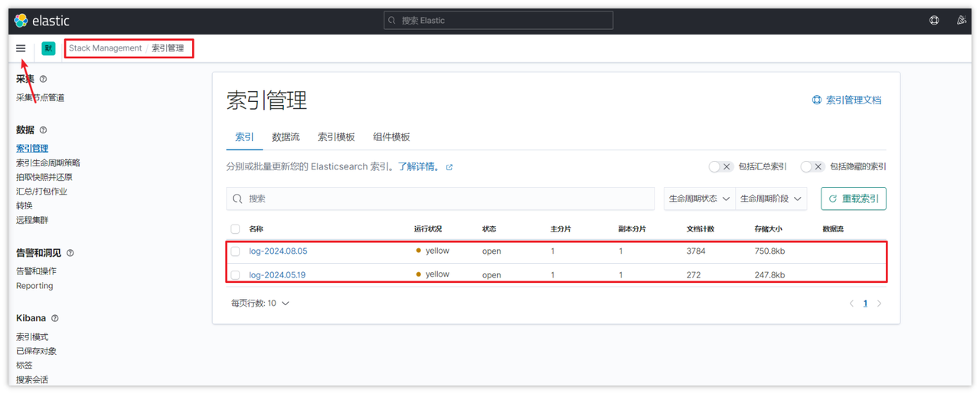The width and height of the screenshot is (980, 394).
Task: Open 搜索会话 in sidebar
Action: point(32,380)
